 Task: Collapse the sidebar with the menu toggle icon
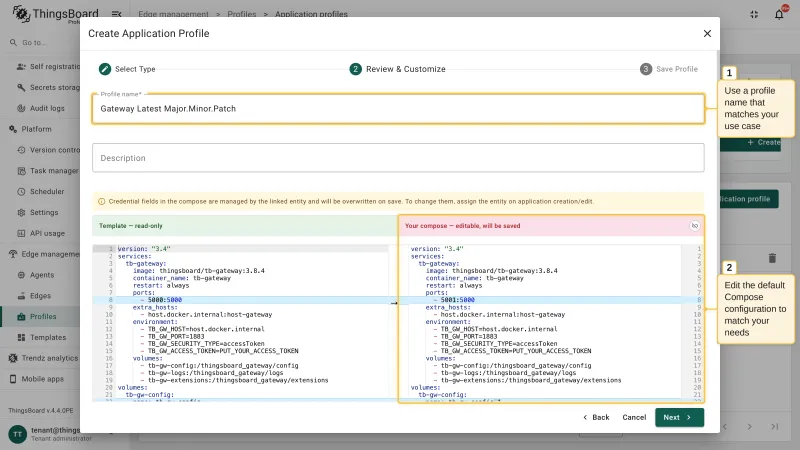pos(116,14)
